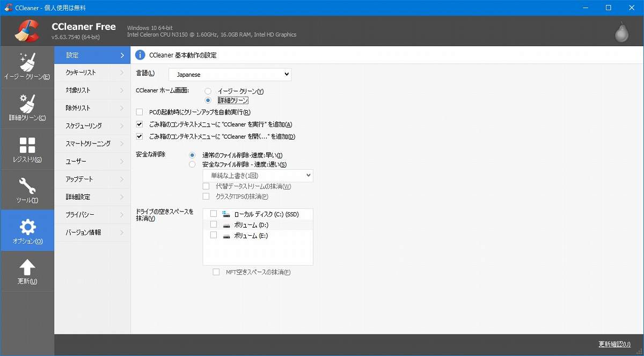
Task: Open the Registry (レジストリ) grid icon
Action: [27, 145]
